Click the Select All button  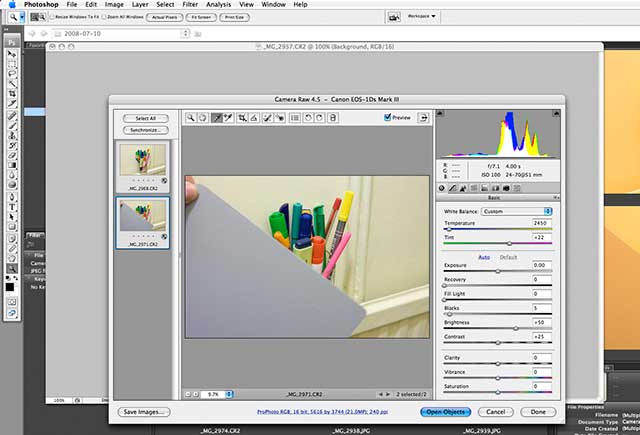click(x=146, y=118)
